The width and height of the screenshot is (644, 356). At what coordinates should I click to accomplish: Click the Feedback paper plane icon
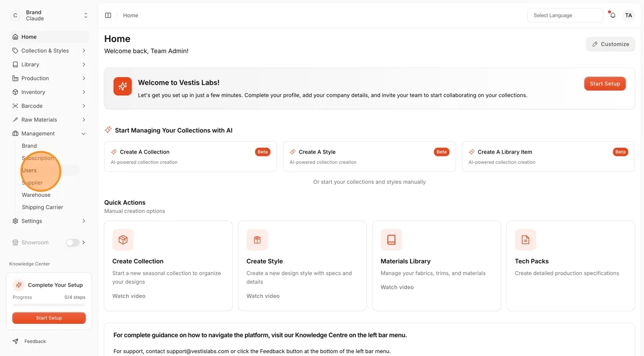pos(15,341)
